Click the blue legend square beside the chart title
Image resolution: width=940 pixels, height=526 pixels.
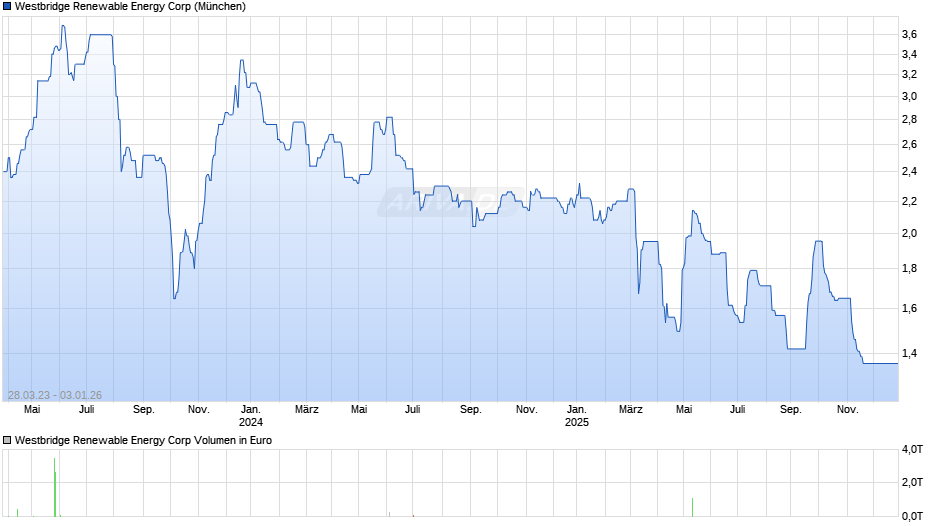pyautogui.click(x=7, y=7)
